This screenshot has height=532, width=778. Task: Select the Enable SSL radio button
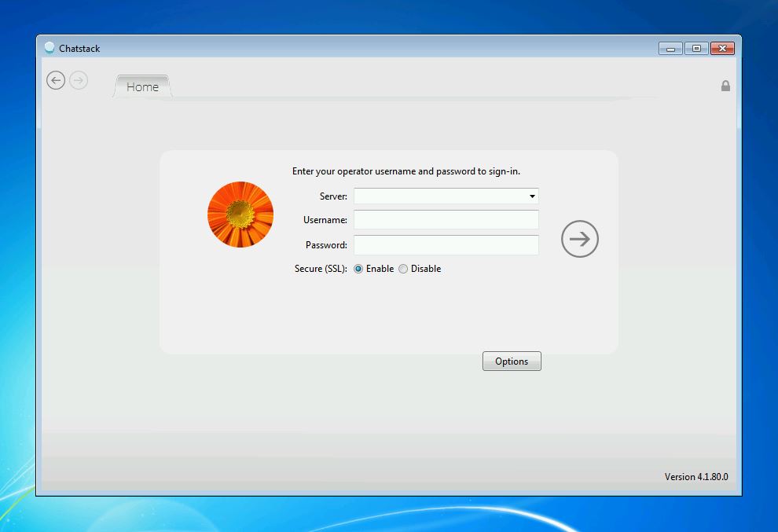pyautogui.click(x=358, y=269)
